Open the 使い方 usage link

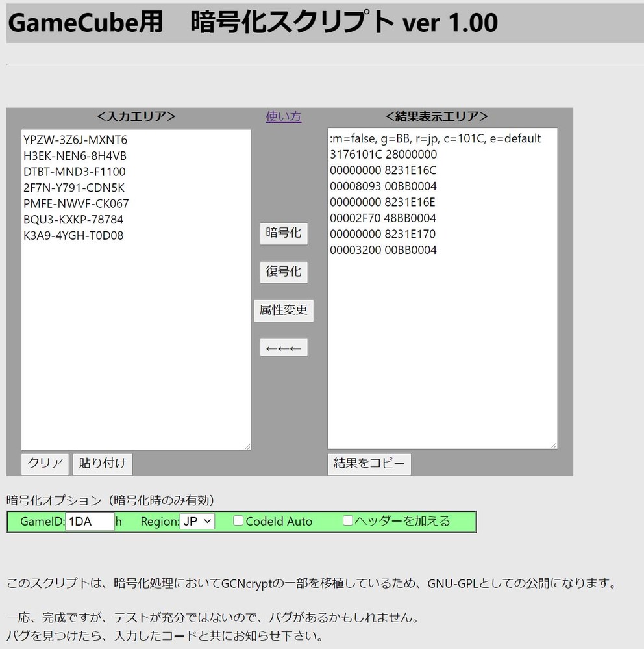pos(284,117)
